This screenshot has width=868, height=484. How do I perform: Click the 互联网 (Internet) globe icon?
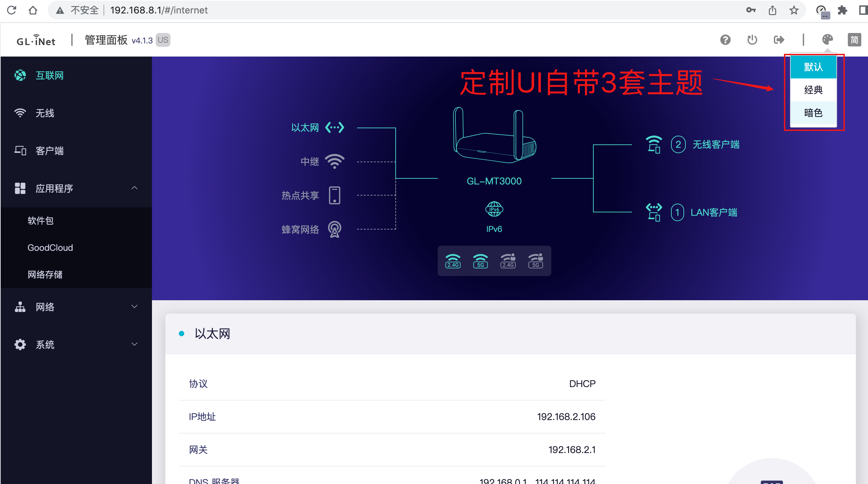tap(20, 75)
